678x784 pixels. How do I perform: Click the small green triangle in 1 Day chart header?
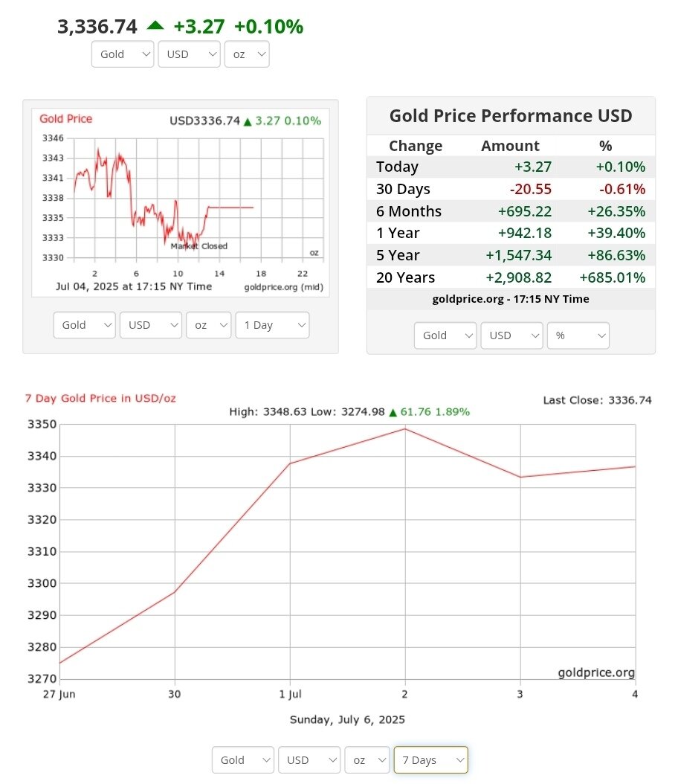[x=248, y=121]
